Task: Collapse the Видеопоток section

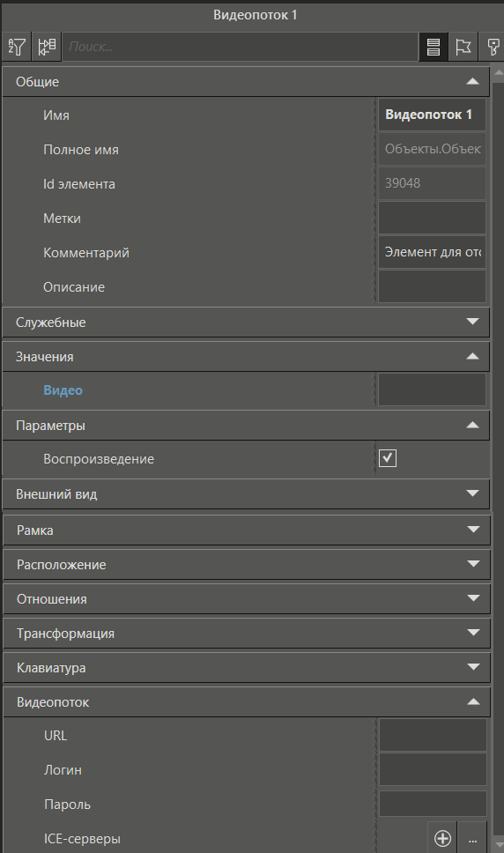Action: (x=247, y=701)
